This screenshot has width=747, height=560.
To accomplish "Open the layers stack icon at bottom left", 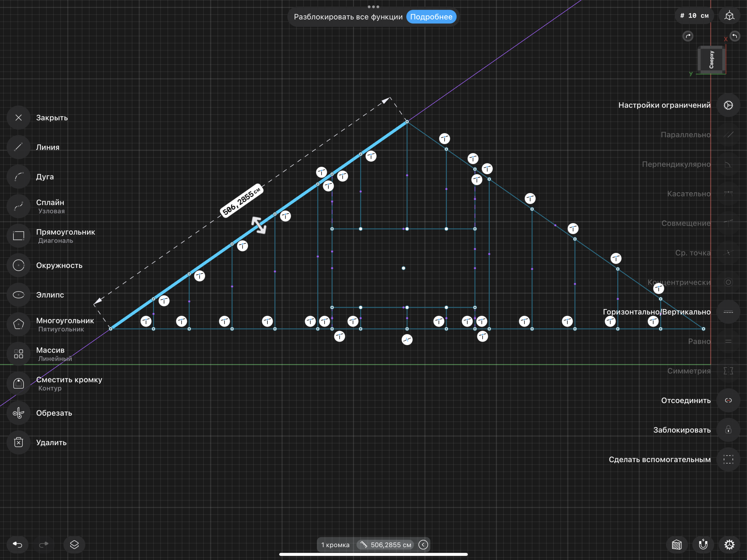I will [74, 544].
